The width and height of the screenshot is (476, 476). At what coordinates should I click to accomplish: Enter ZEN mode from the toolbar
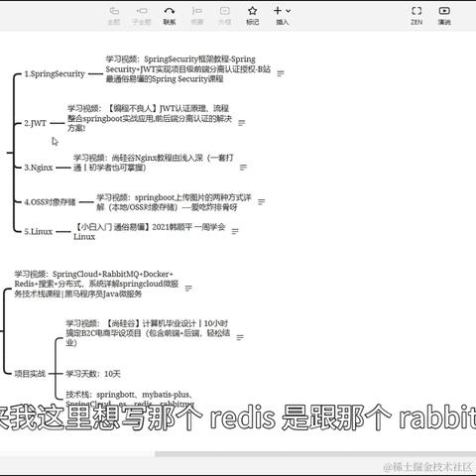point(416,16)
